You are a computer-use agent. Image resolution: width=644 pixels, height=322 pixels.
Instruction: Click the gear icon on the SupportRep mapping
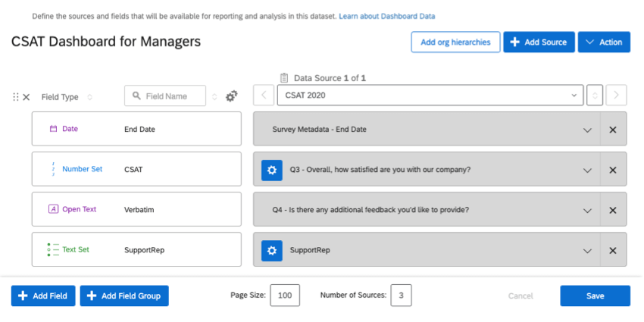272,250
